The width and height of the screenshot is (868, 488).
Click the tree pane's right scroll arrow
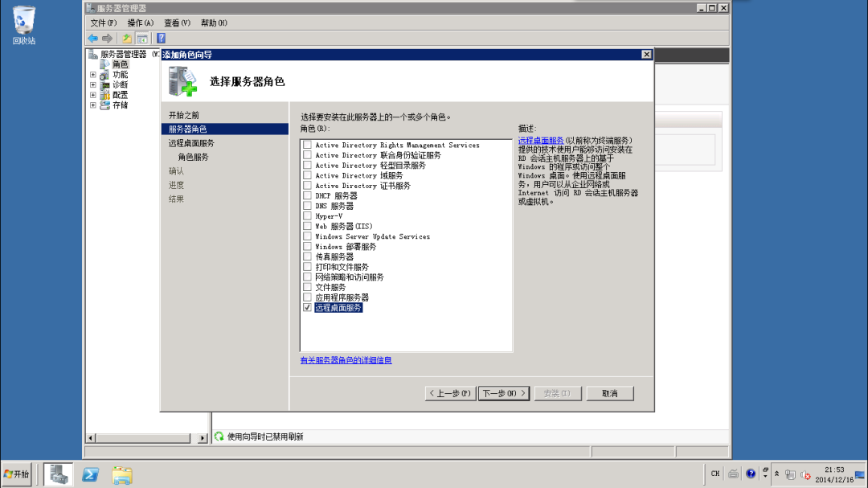[x=202, y=437]
